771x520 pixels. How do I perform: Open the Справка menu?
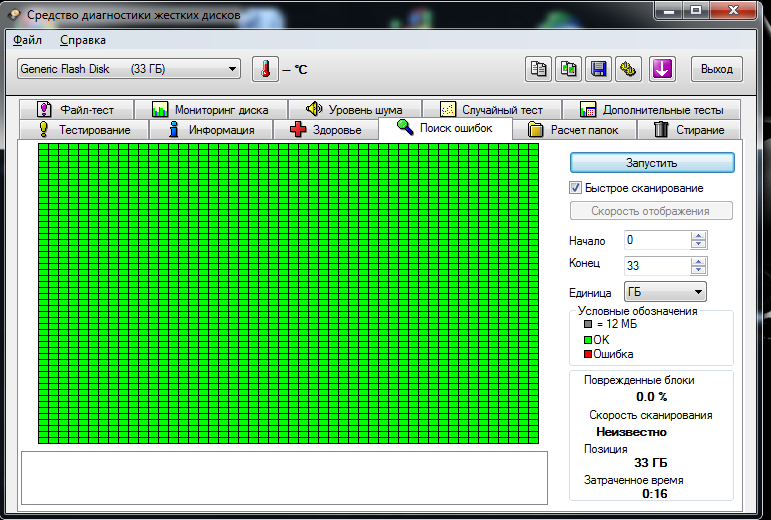point(83,40)
